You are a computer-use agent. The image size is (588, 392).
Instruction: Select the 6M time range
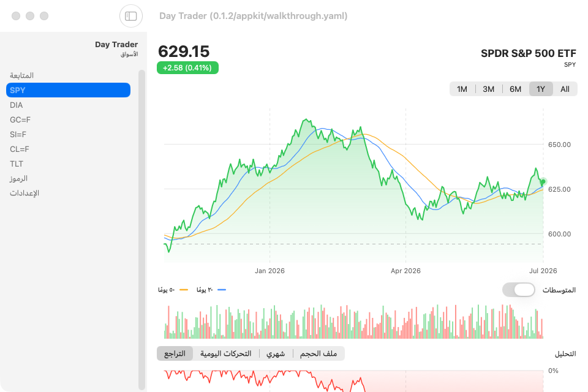pyautogui.click(x=515, y=89)
